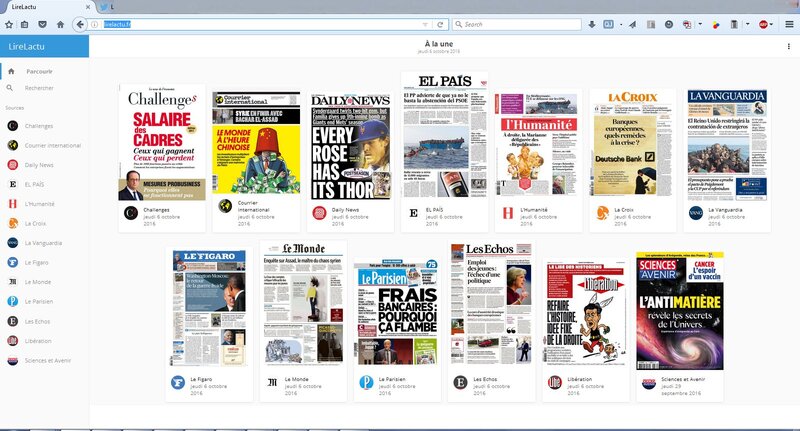Go to the browser home page icon
This screenshot has width=800, height=431.
[x=60, y=24]
